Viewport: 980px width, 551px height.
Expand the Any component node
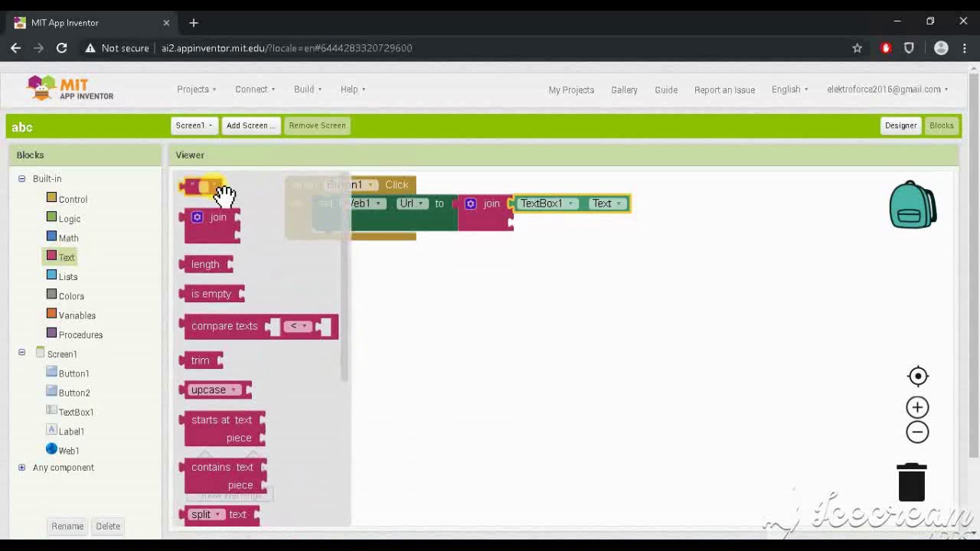tap(21, 467)
